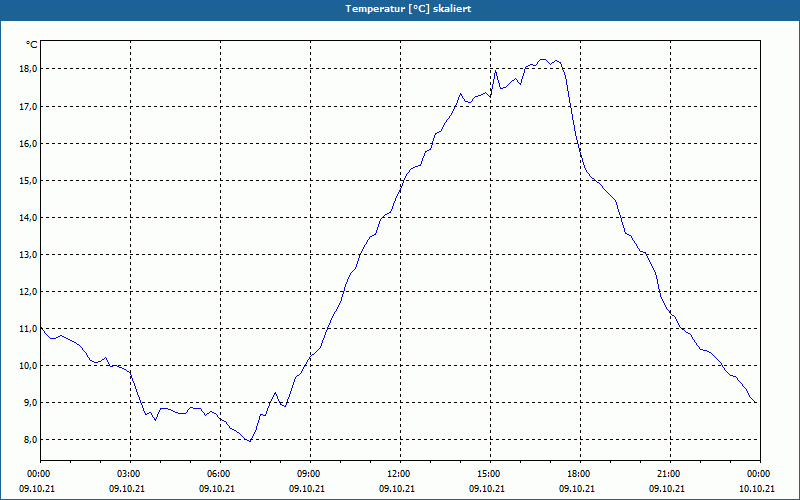
Task: Click the '15,0' y-axis label
Action: tap(28, 181)
